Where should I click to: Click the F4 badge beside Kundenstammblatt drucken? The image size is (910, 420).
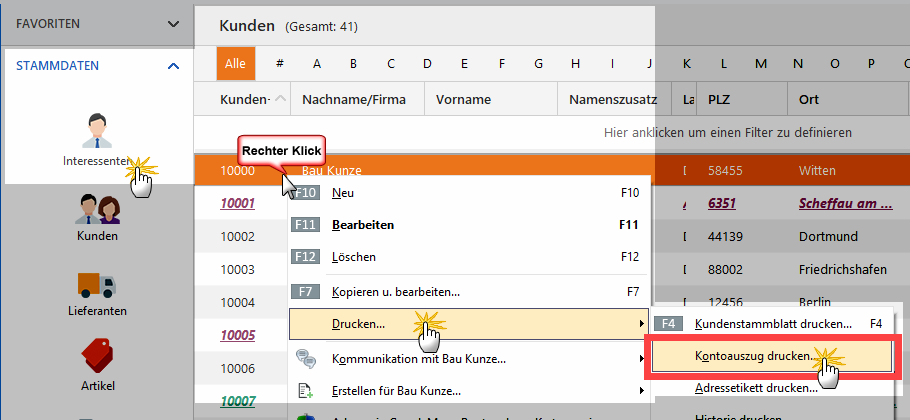pyautogui.click(x=668, y=324)
